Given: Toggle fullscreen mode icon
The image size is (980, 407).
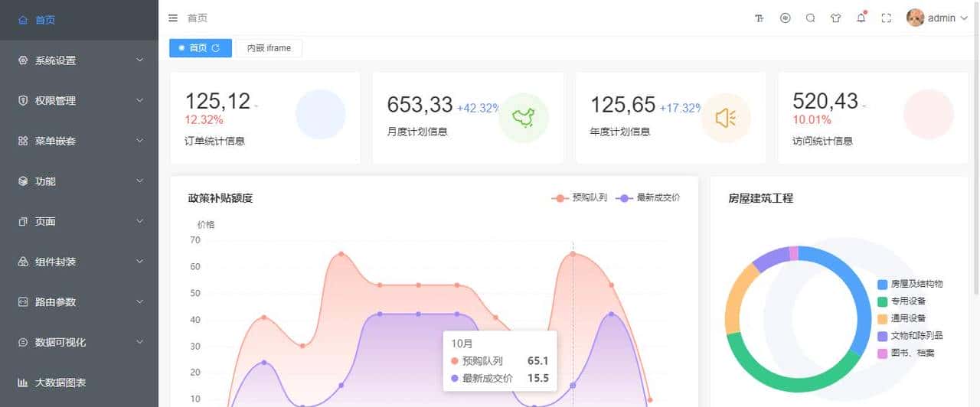Looking at the screenshot, I should tap(887, 18).
